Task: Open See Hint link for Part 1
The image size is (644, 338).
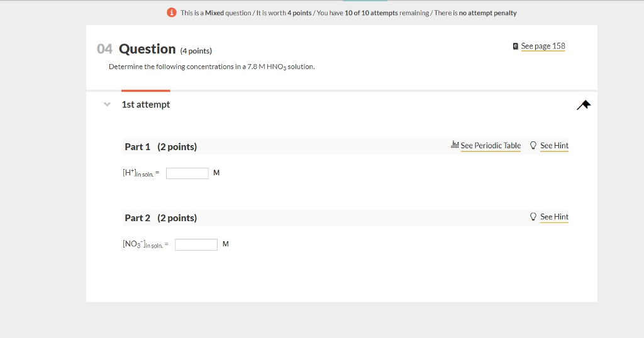Action: coord(554,146)
